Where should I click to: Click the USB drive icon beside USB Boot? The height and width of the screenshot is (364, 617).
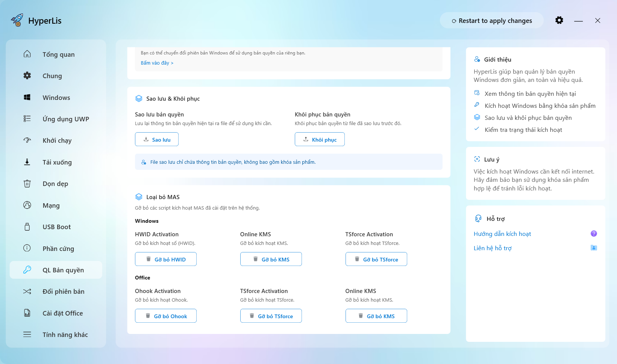[x=27, y=227]
